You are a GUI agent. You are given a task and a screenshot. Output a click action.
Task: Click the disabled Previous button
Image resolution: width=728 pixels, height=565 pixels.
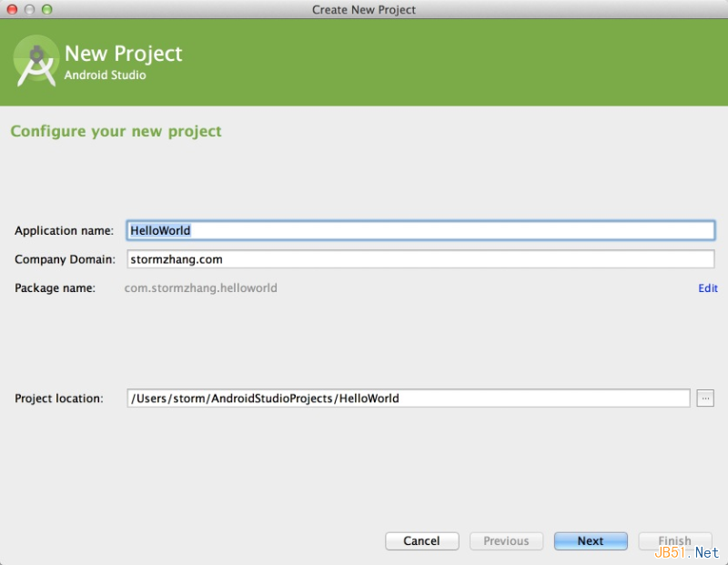506,540
